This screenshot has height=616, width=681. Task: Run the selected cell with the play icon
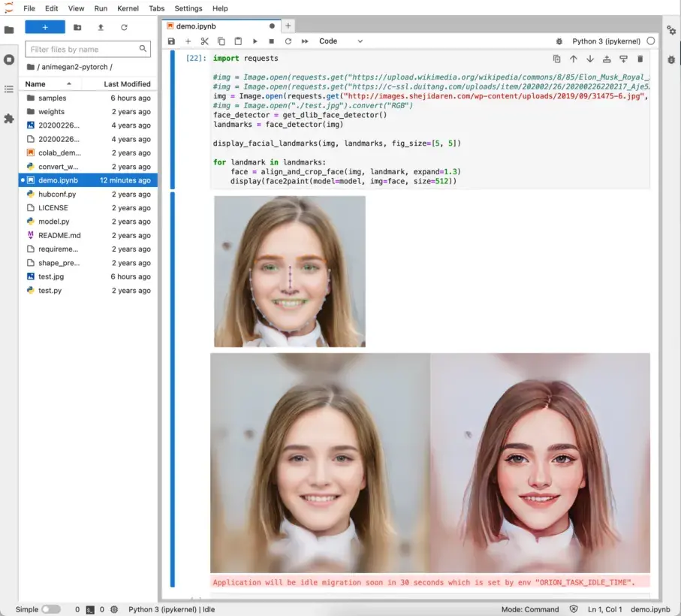(255, 41)
